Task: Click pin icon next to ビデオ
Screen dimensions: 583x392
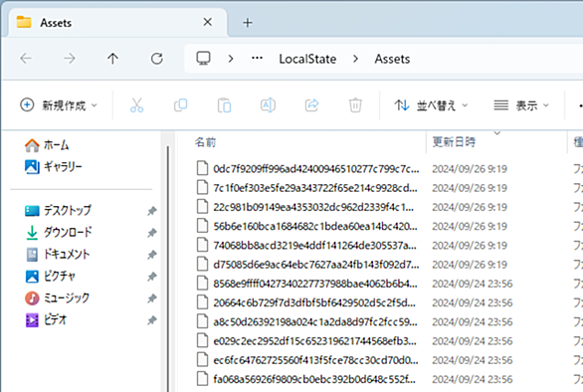Action: click(151, 320)
